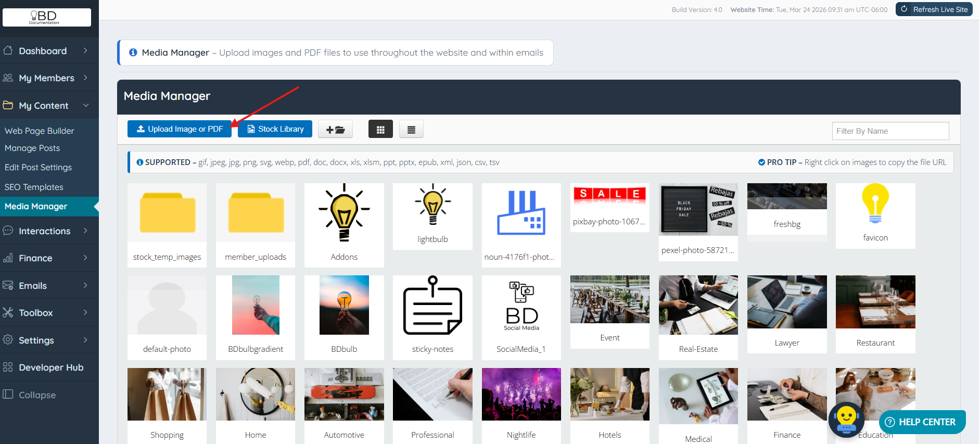The width and height of the screenshot is (980, 444).
Task: Expand the Toolbox chevron
Action: click(85, 312)
